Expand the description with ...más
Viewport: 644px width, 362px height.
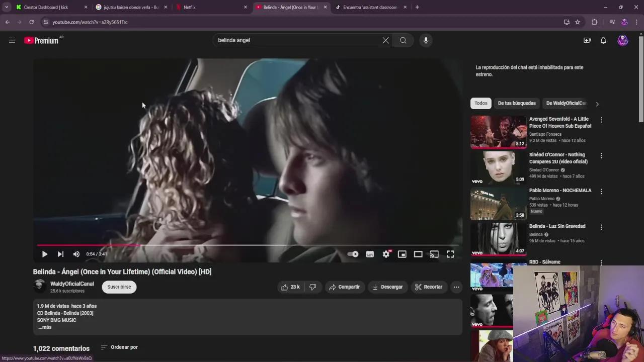[x=45, y=327]
